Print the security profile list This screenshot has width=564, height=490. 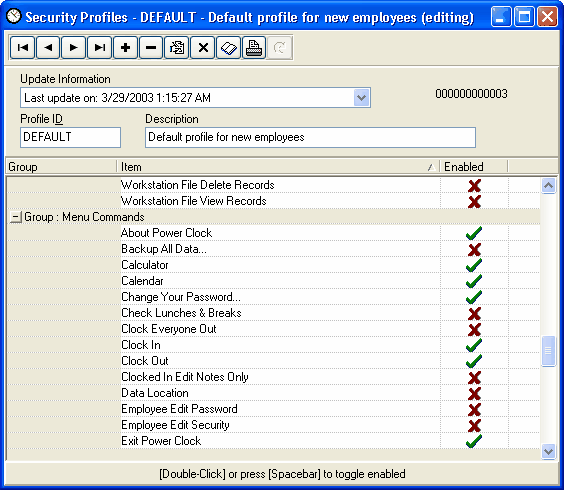click(254, 47)
